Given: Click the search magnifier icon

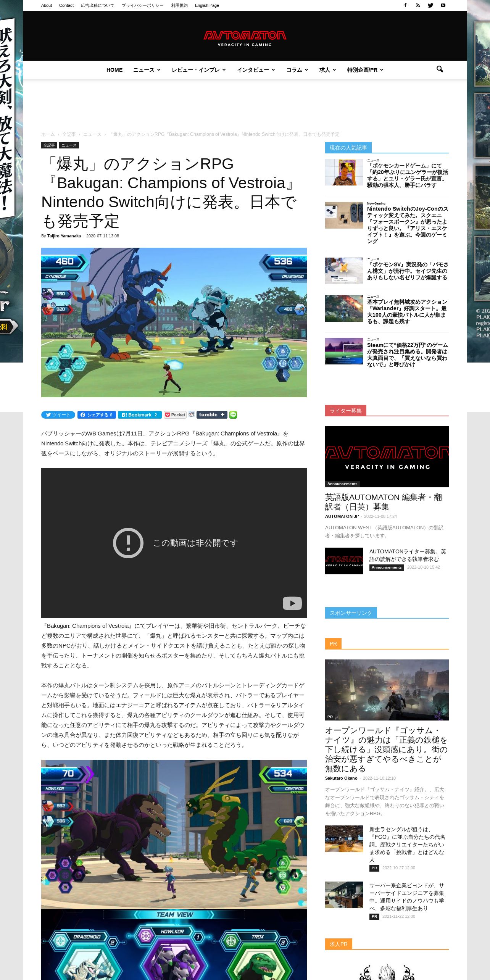Looking at the screenshot, I should (440, 69).
